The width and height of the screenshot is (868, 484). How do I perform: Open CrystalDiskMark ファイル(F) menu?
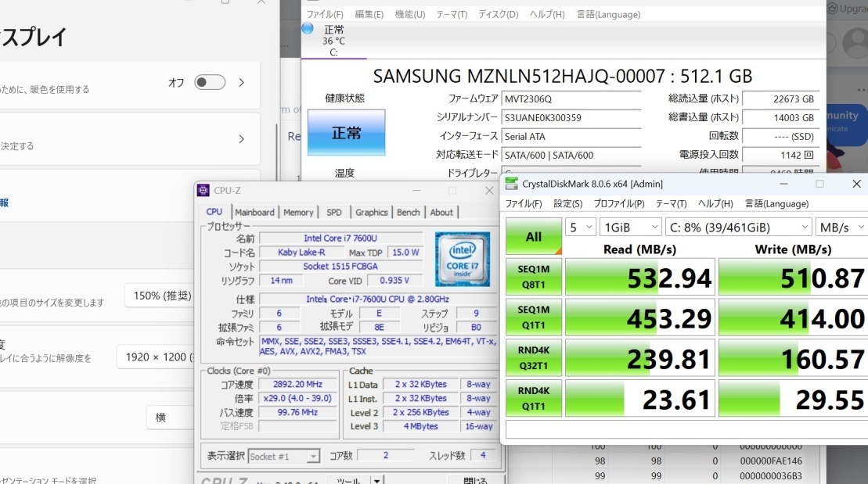pos(523,203)
